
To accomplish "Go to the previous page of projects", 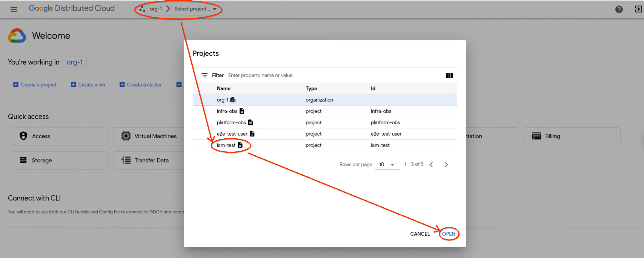I will pyautogui.click(x=431, y=164).
